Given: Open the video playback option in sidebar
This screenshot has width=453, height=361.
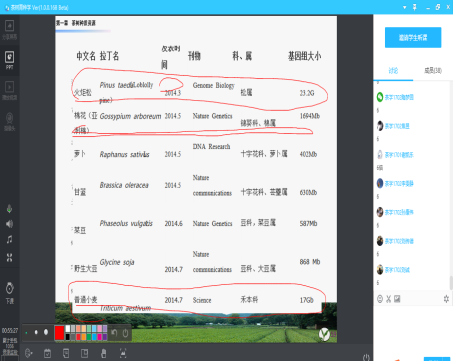Looking at the screenshot, I should tap(9, 90).
